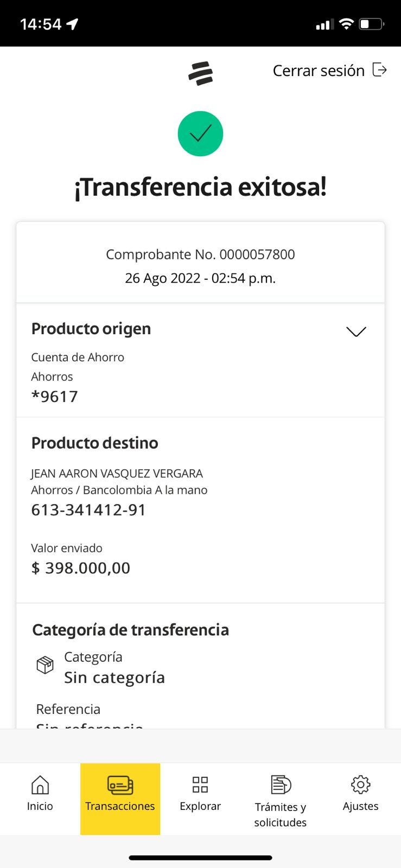The width and height of the screenshot is (401, 868).
Task: Click the Cerrar sesión link
Action: tap(319, 71)
